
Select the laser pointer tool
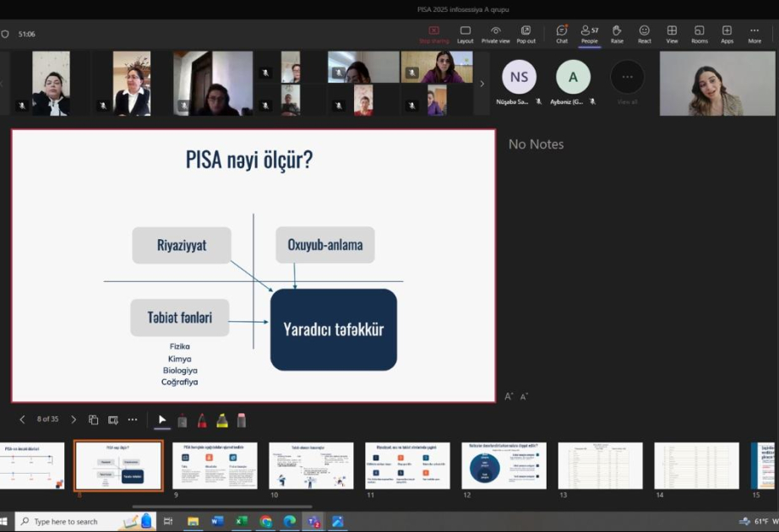tap(182, 421)
